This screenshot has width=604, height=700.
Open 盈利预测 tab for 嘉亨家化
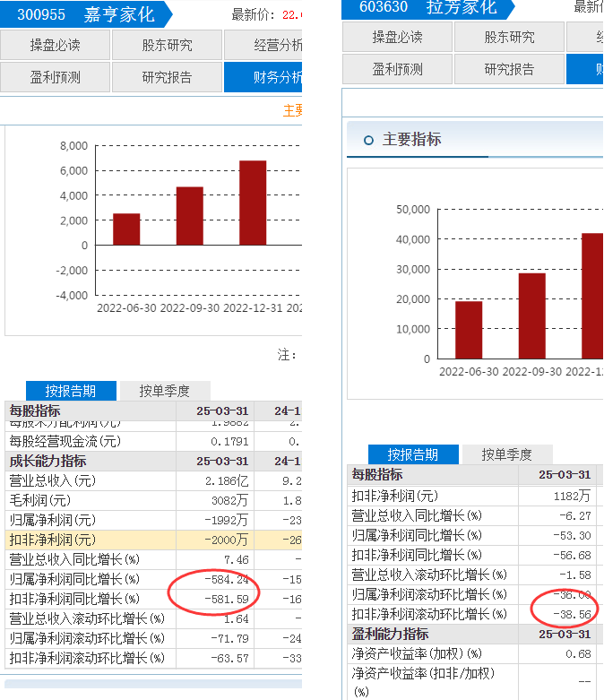tap(55, 77)
